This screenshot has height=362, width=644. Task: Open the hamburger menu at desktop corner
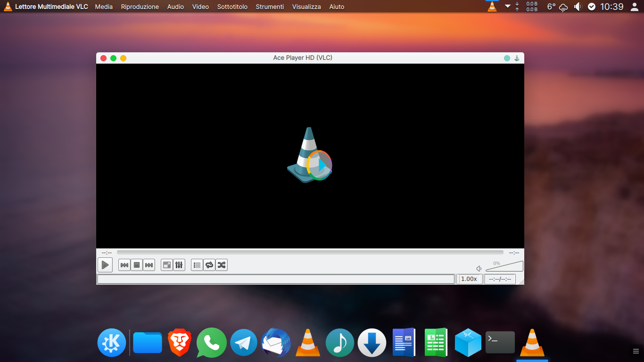tap(636, 351)
